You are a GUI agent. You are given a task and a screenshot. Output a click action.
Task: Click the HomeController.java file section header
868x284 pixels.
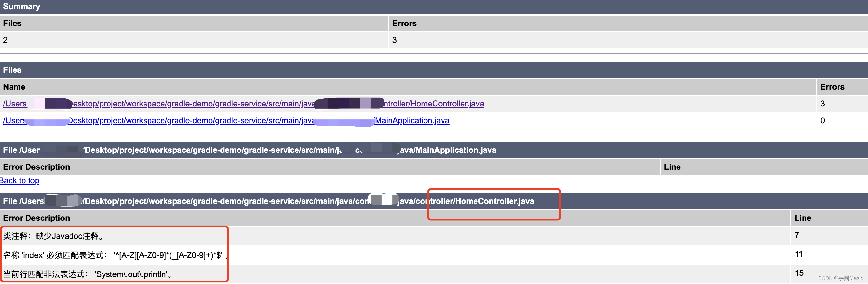[434, 201]
